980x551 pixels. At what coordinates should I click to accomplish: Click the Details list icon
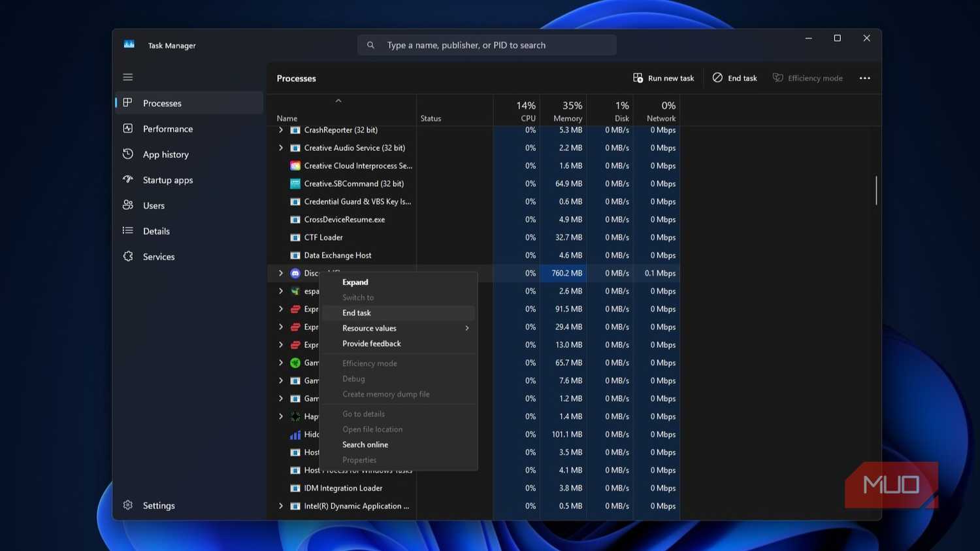point(128,231)
